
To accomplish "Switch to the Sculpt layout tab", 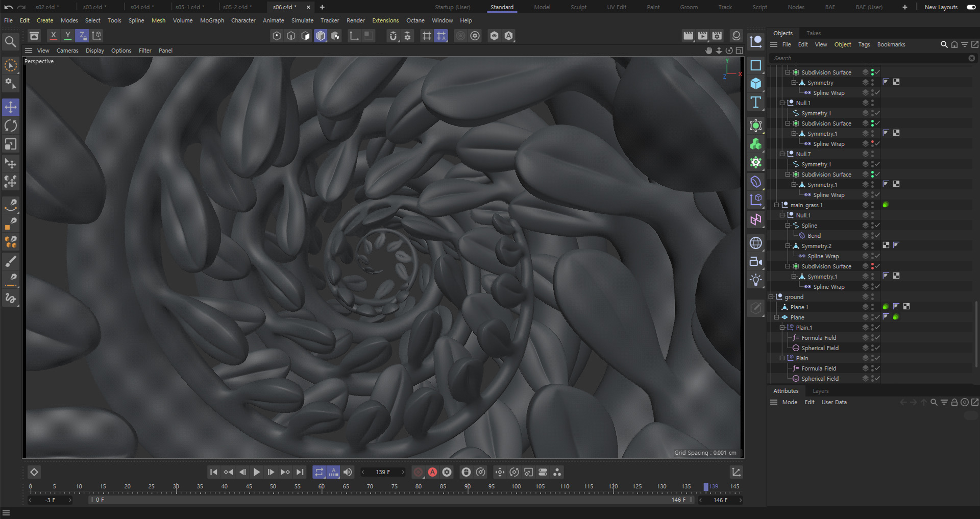I will [578, 7].
